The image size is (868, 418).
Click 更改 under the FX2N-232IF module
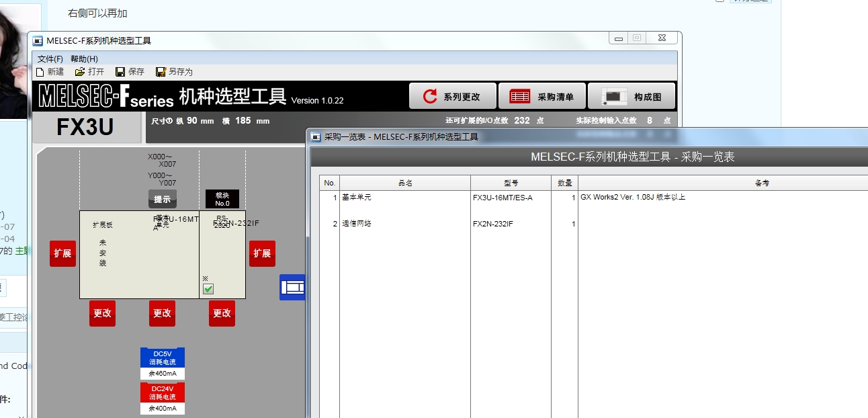click(x=222, y=313)
